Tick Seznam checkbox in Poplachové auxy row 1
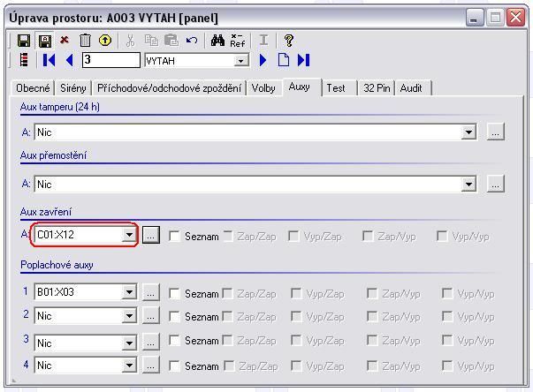533x392 pixels. [x=175, y=294]
